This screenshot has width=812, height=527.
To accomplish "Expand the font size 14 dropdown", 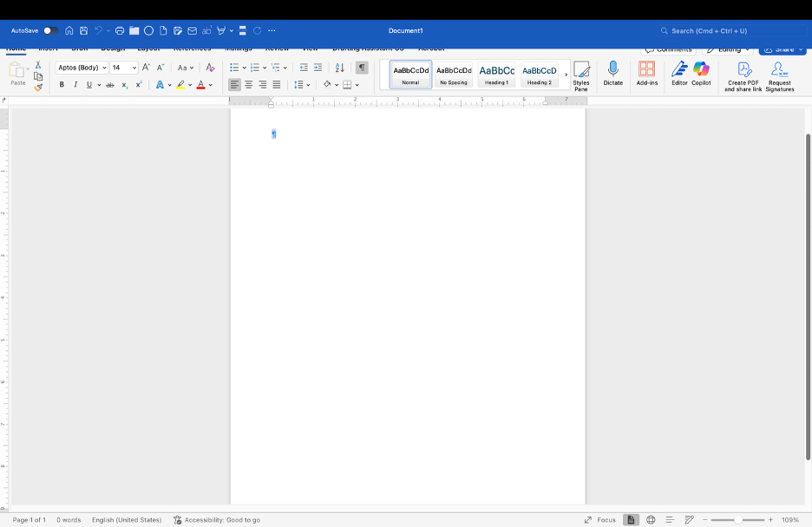I will point(134,68).
